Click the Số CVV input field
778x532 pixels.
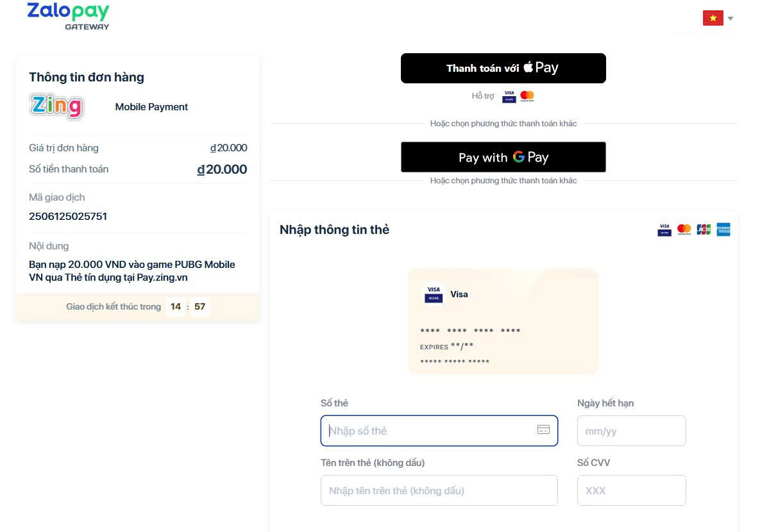tap(631, 490)
